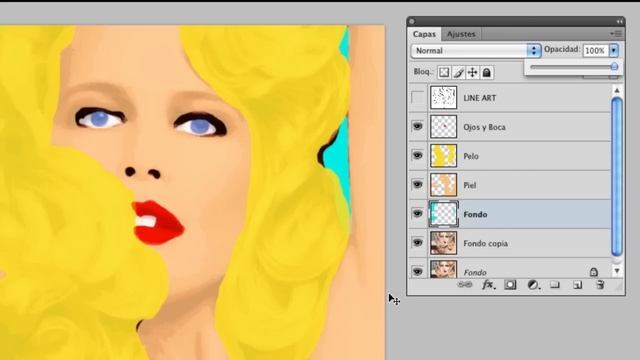Select the Ojos y Boca layer name
640x360 pixels.
click(484, 127)
